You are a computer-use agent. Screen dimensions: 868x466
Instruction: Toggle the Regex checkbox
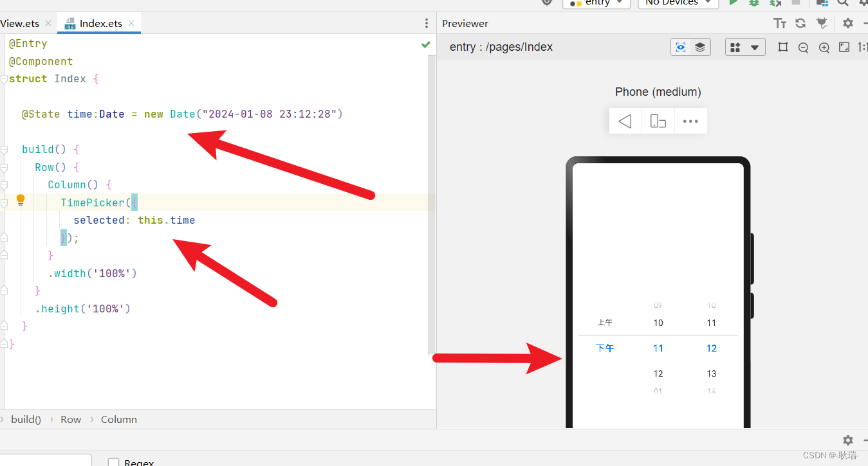114,462
